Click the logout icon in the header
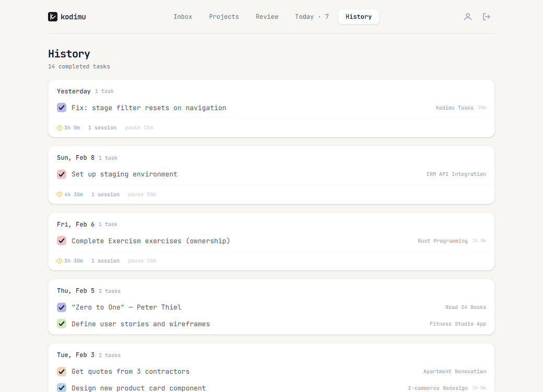Image resolution: width=543 pixels, height=392 pixels. (x=487, y=16)
